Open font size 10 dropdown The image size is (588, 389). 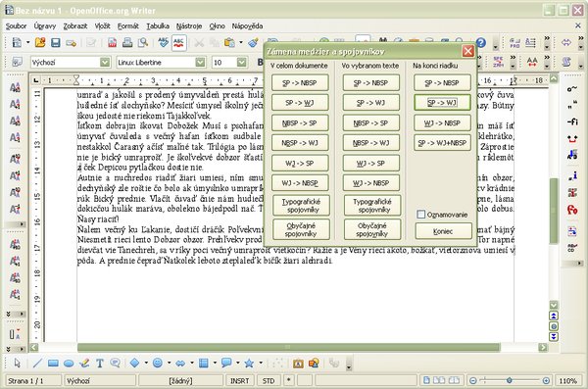pos(242,63)
